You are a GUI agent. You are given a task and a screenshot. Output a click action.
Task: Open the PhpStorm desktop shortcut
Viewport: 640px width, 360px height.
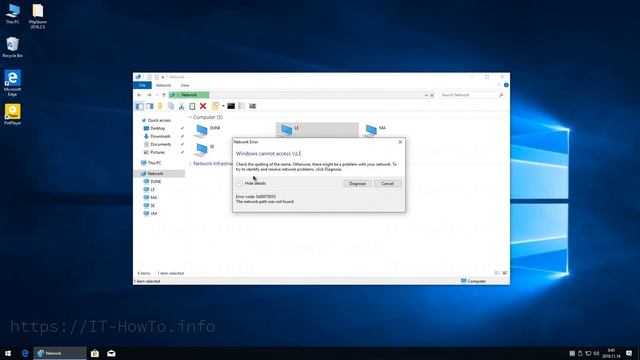pyautogui.click(x=38, y=16)
